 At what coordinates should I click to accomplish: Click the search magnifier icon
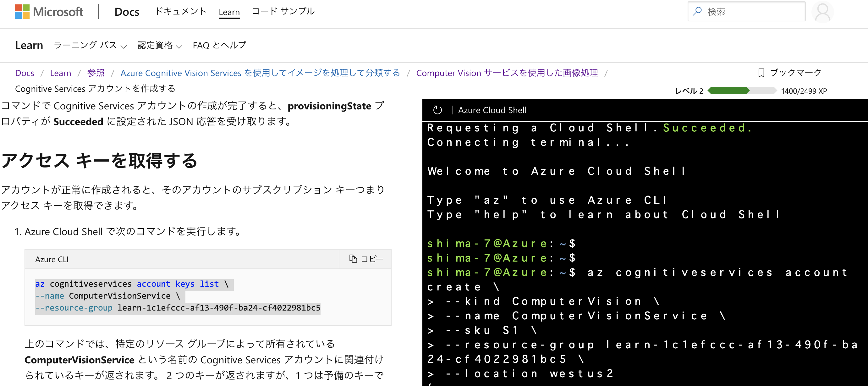click(697, 11)
